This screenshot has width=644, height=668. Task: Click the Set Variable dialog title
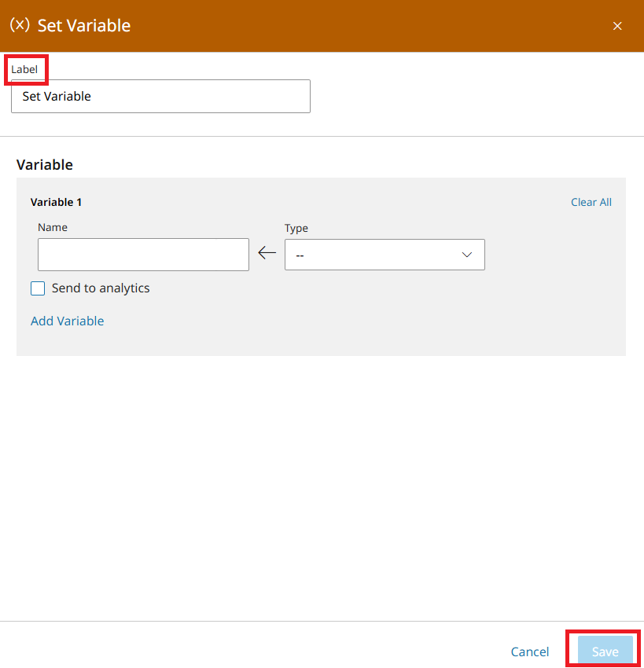click(84, 26)
